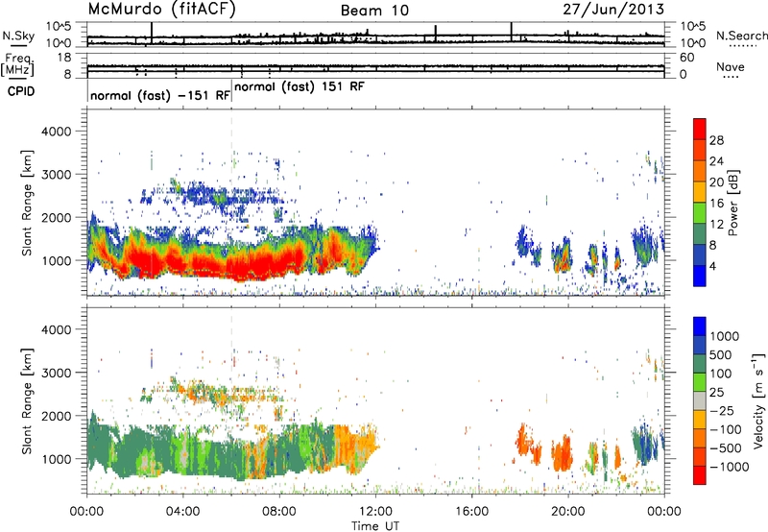Viewport: 768px width, 532px height.
Task: Click the '4000' tick on power plot axis
Action: tap(56, 132)
